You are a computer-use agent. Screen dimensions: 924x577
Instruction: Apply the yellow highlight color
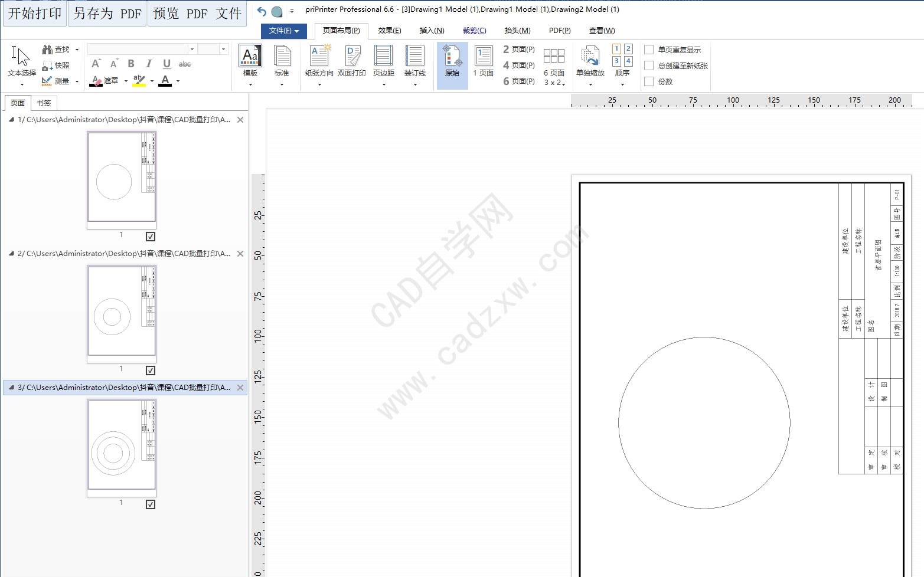click(x=139, y=81)
